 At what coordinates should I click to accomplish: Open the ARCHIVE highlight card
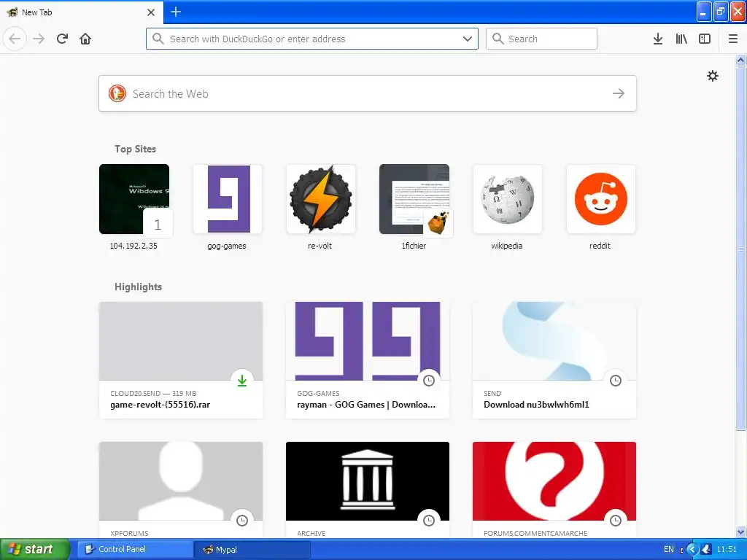[x=368, y=490]
